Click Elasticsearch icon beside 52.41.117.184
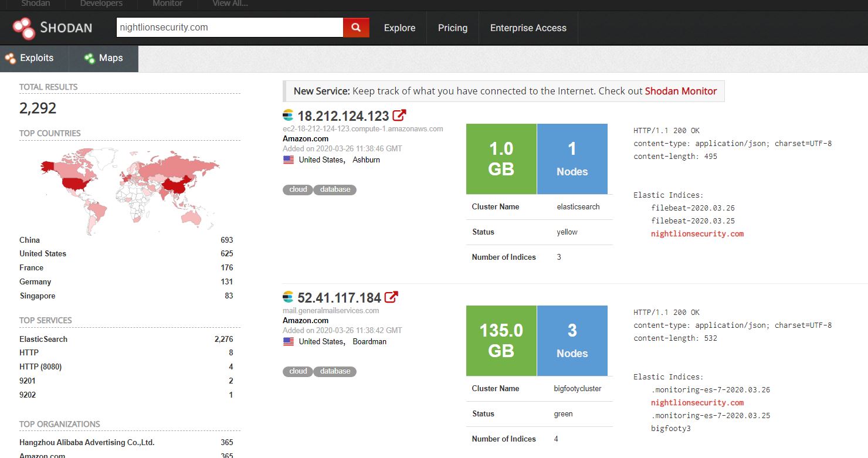Viewport: 868px width, 458px height. tap(288, 297)
